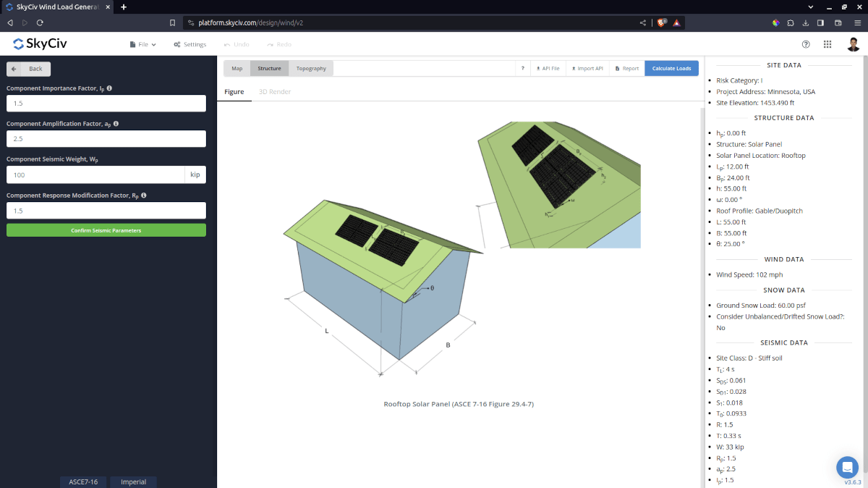Click the Import API upload icon

click(x=586, y=68)
